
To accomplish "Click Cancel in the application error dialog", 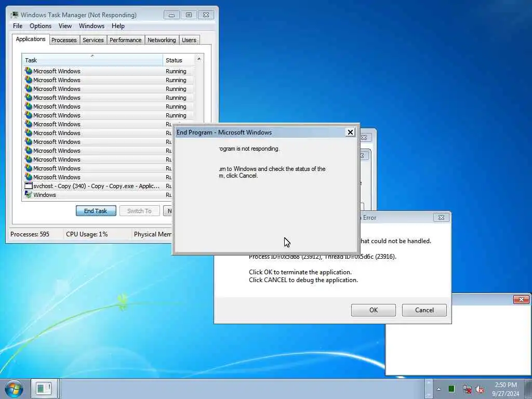I will (x=424, y=310).
